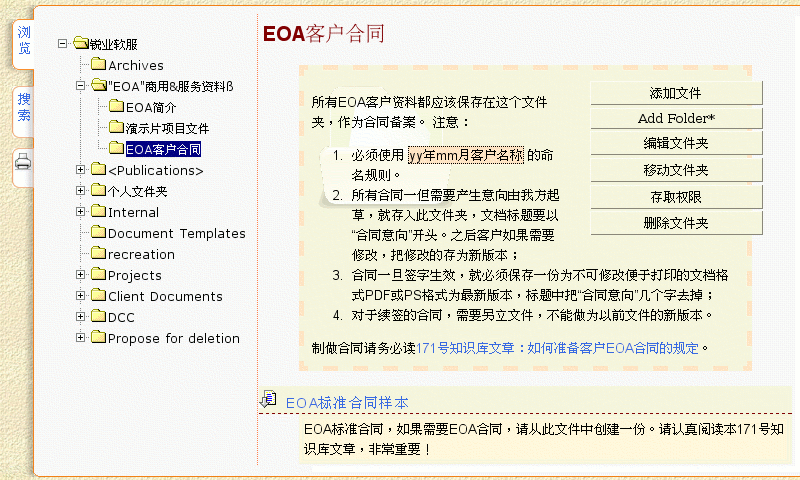Click the recreation folder icon
This screenshot has height=480, width=800.
point(98,254)
